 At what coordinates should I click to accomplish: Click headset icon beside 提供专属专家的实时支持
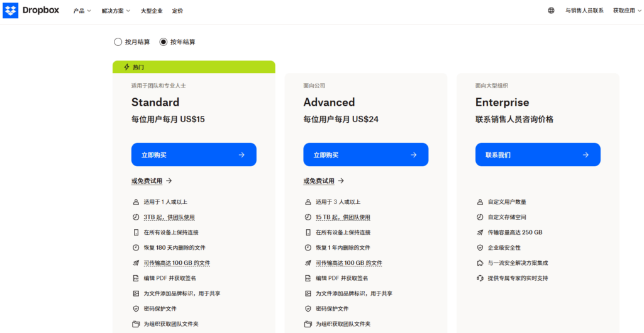pos(480,278)
